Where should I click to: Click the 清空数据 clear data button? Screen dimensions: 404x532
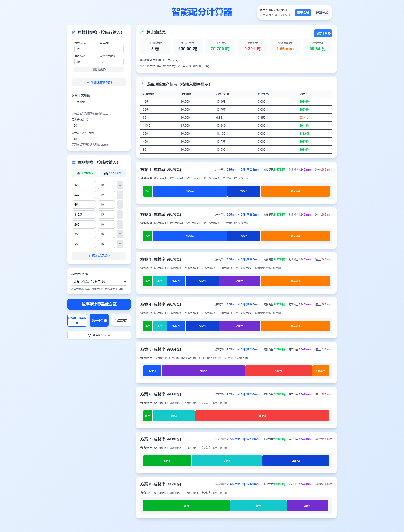tap(121, 320)
